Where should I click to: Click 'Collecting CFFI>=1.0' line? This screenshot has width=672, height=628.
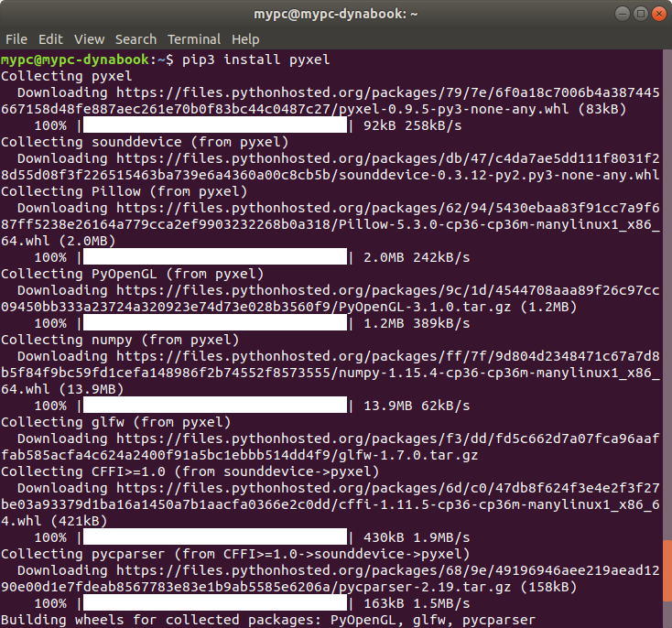(190, 471)
